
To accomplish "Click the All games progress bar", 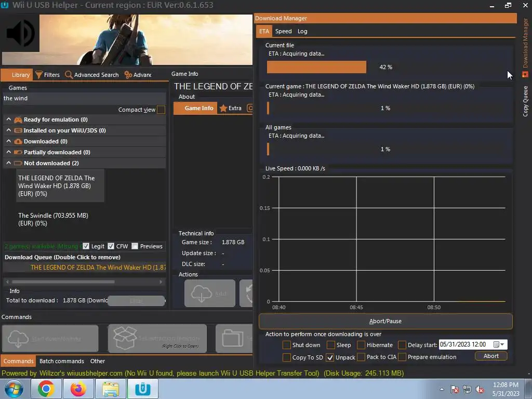I will (x=386, y=149).
